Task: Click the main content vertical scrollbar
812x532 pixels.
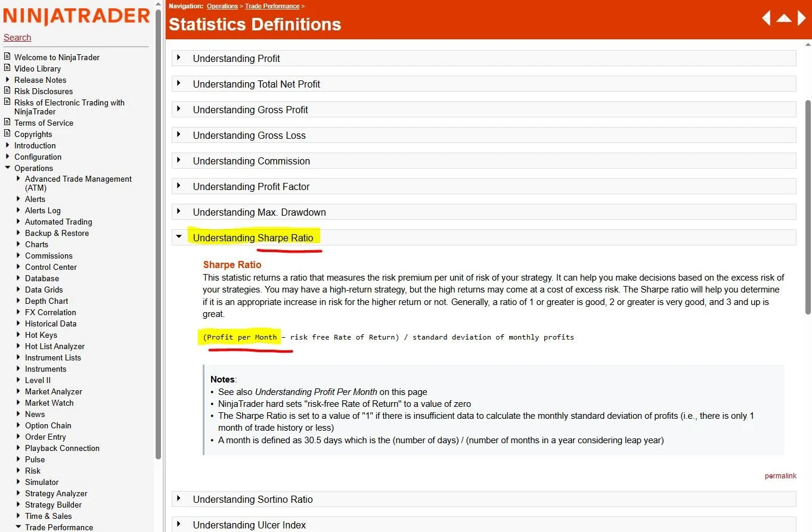Action: pos(808,207)
